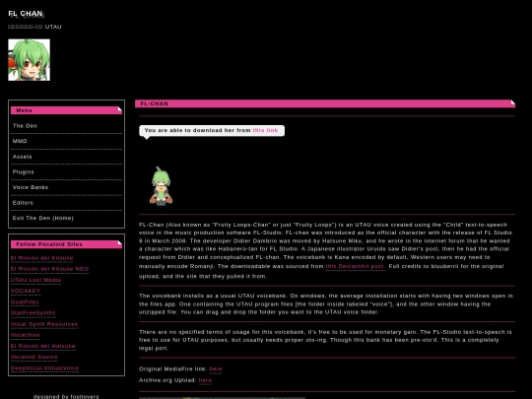The width and height of the screenshot is (532, 399).
Task: Visit El Rincón del Kitsune link
Action: point(41,258)
